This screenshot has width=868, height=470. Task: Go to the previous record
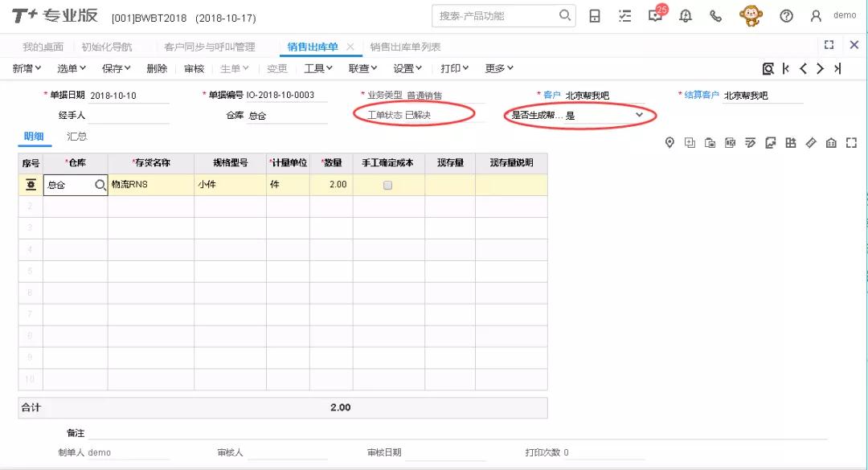pos(803,68)
